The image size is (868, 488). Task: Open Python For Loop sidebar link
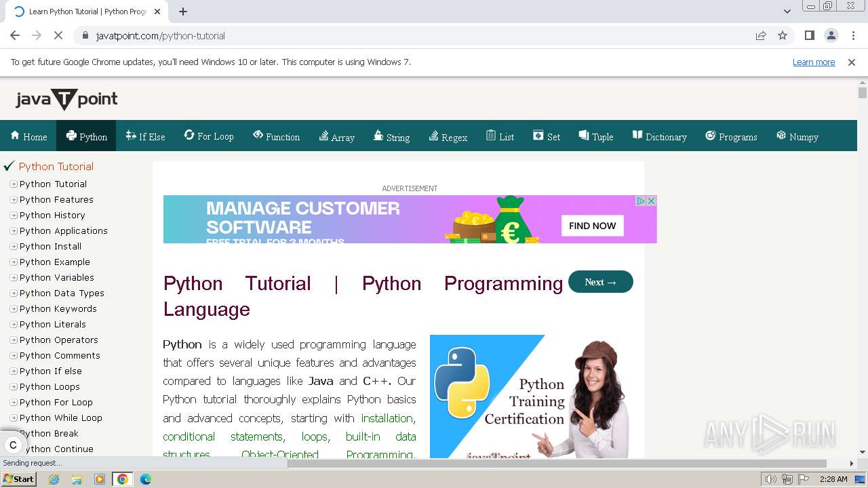click(56, 402)
